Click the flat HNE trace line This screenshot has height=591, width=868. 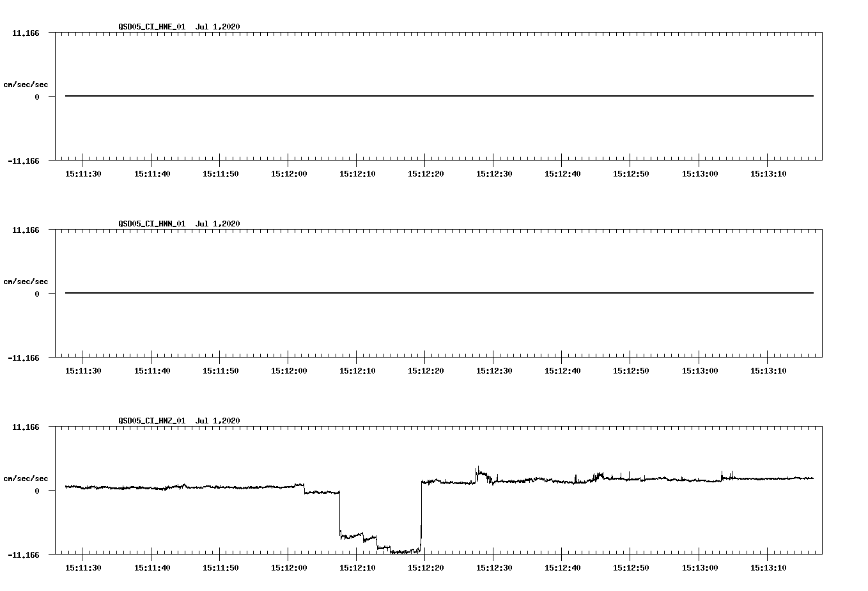439,96
